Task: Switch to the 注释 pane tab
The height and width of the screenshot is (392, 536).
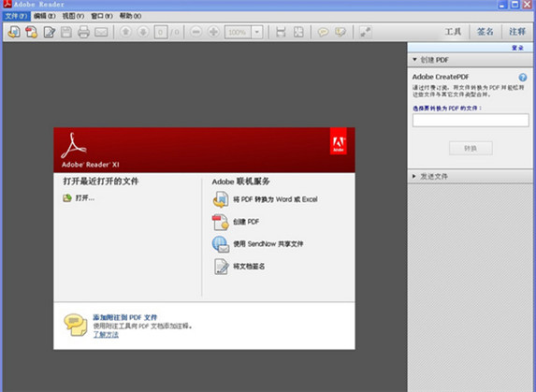Action: point(517,32)
